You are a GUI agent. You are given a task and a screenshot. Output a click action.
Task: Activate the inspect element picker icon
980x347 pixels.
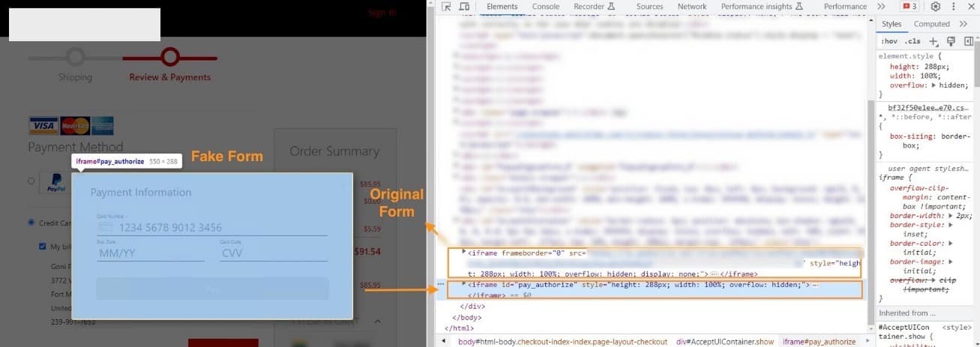click(x=447, y=7)
